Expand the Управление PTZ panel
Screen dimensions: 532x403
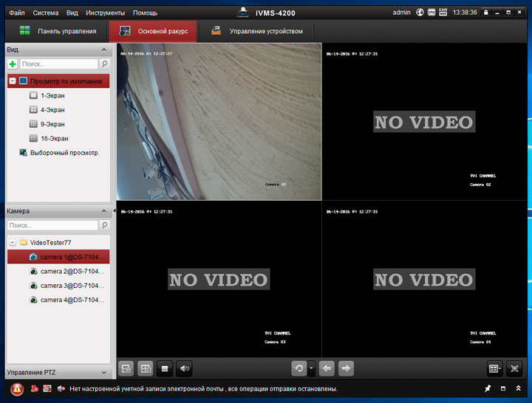pos(103,372)
